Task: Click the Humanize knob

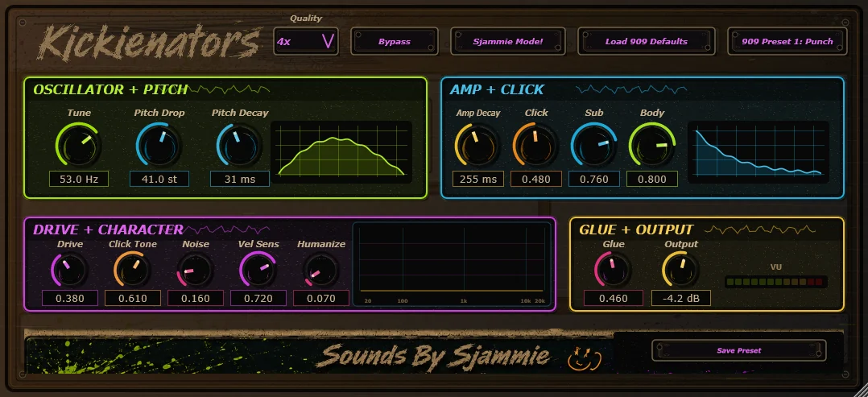Action: click(321, 271)
